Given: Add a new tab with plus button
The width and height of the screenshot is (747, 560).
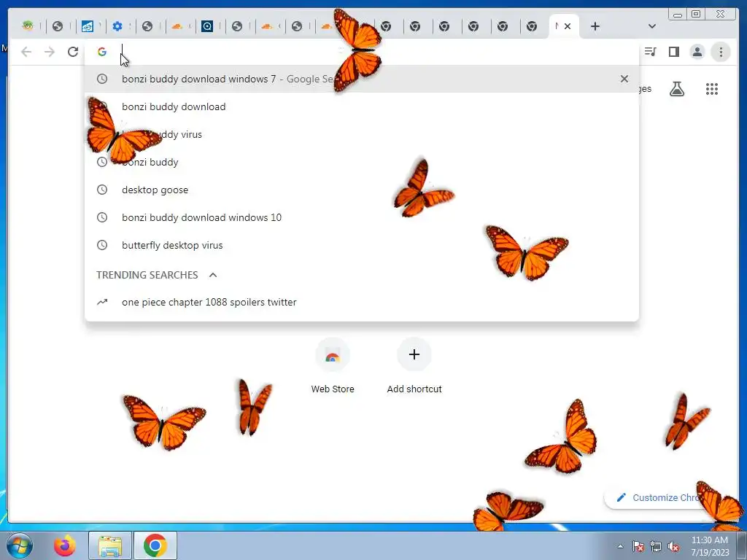Looking at the screenshot, I should [x=595, y=26].
